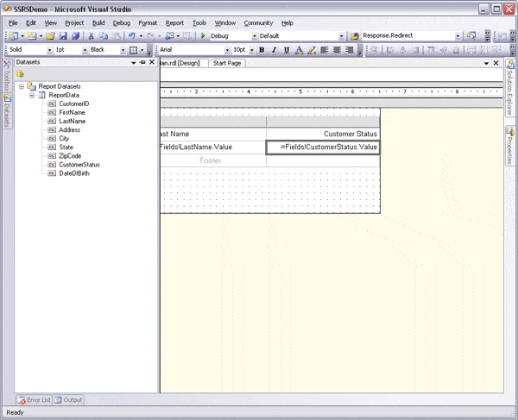518x420 pixels.
Task: Align text right in the formatting toolbar
Action: [350, 50]
